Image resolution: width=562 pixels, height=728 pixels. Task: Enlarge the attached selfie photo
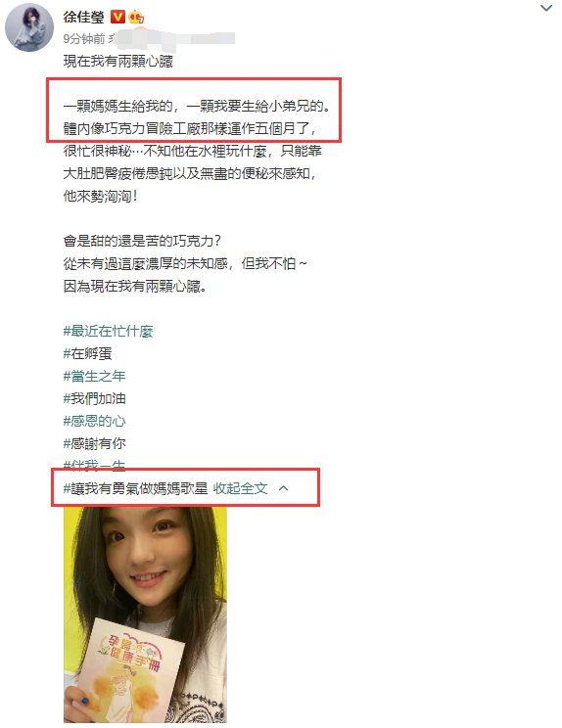(x=145, y=614)
